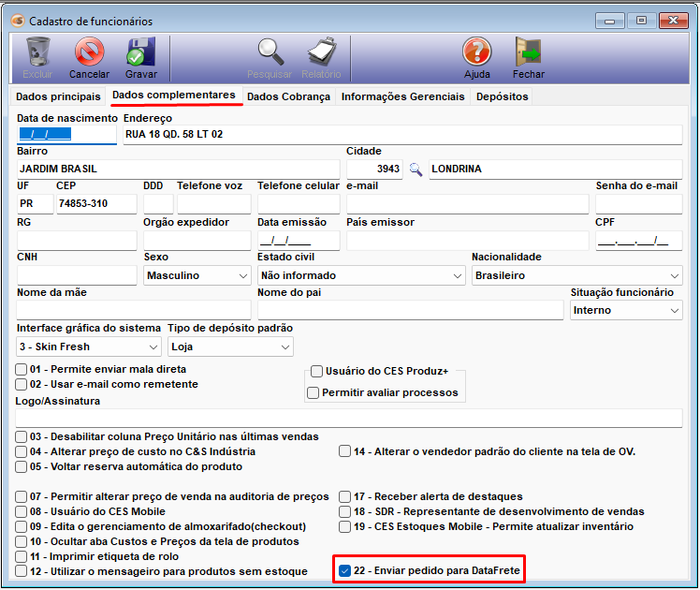
Task: Click the Endereço input field
Action: 402,134
